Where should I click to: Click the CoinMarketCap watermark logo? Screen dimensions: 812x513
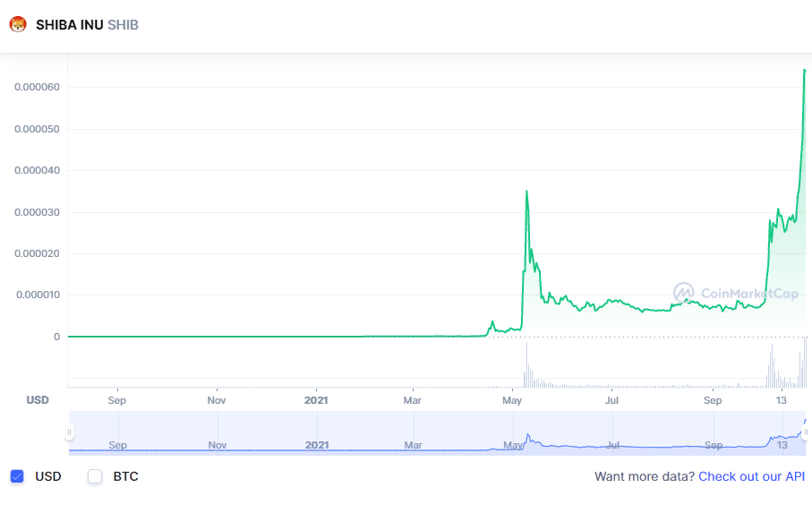[x=684, y=293]
